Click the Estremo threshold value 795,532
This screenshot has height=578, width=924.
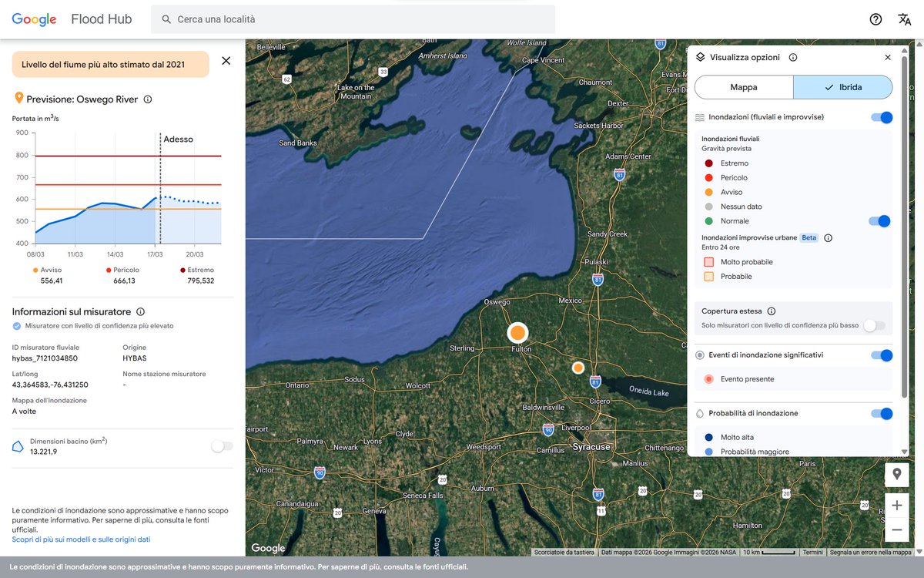[200, 281]
